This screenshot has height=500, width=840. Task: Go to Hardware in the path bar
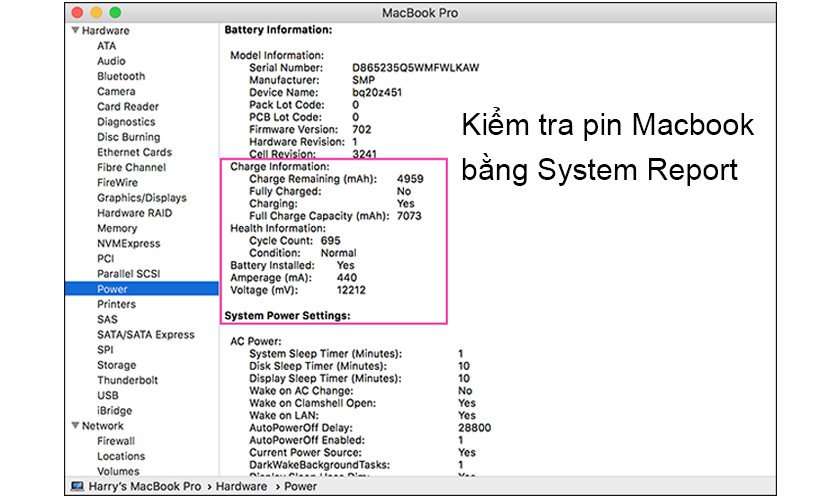pos(241,486)
